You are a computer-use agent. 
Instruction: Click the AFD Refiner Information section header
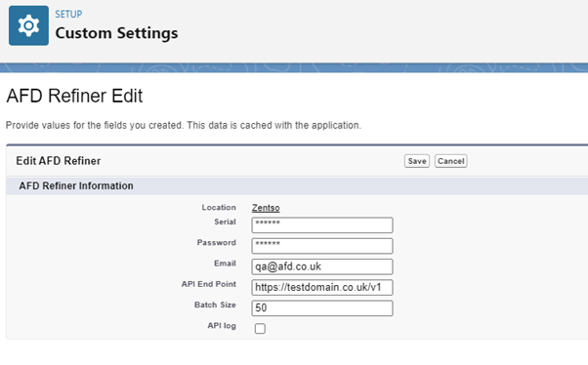[76, 185]
